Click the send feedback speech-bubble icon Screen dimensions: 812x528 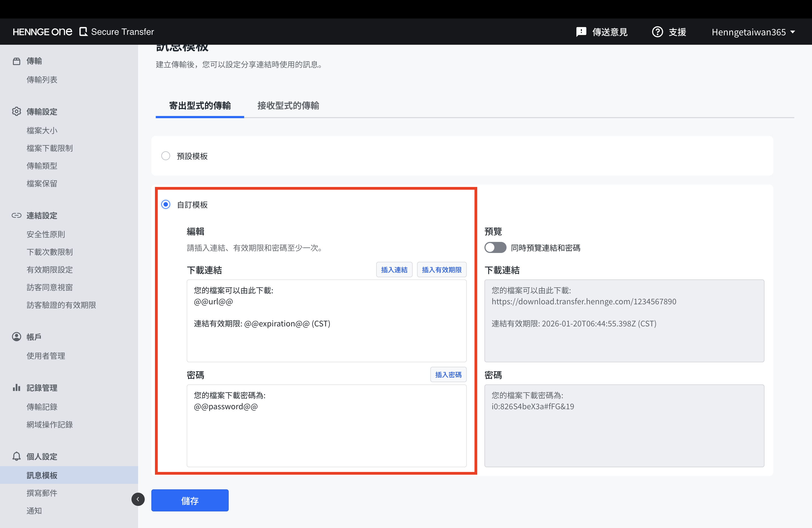click(581, 32)
